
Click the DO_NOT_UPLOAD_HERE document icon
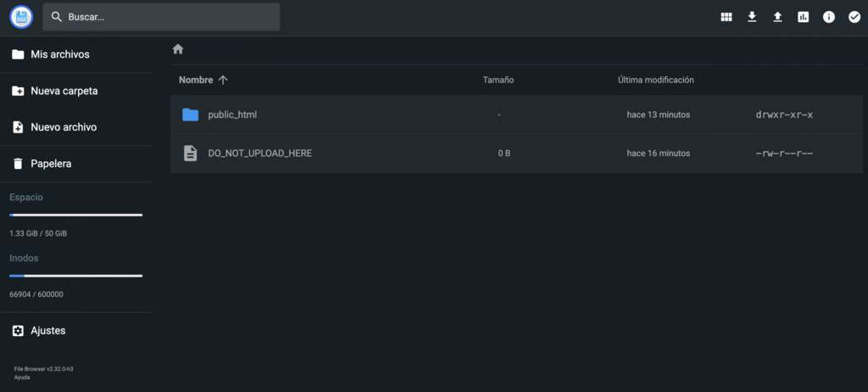[x=191, y=154]
